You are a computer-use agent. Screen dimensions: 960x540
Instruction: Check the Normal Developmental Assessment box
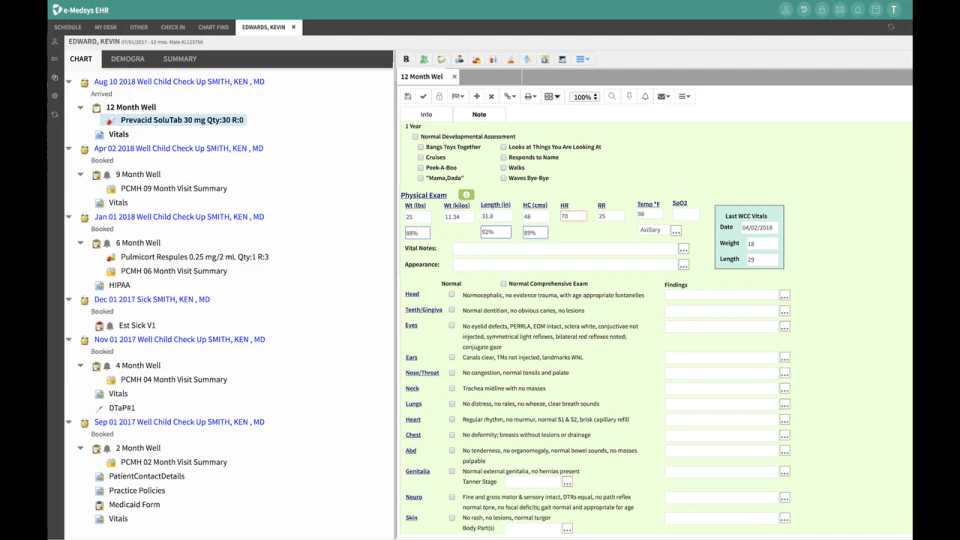[x=415, y=137]
